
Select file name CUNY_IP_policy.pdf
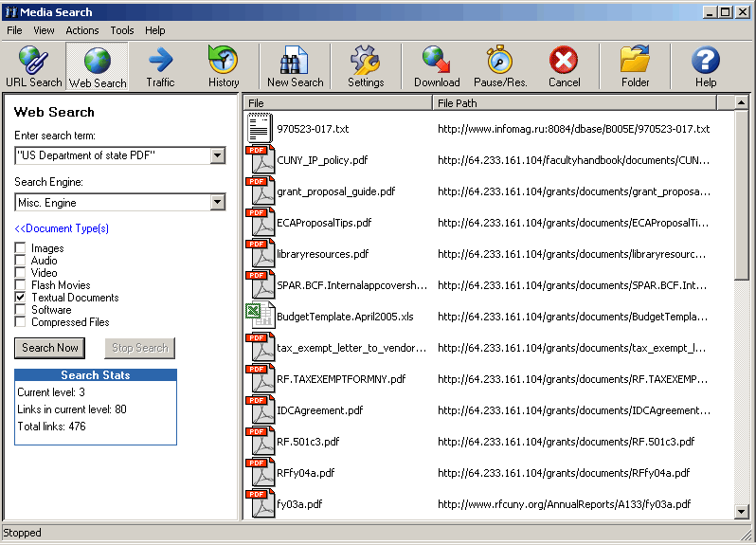click(x=322, y=160)
